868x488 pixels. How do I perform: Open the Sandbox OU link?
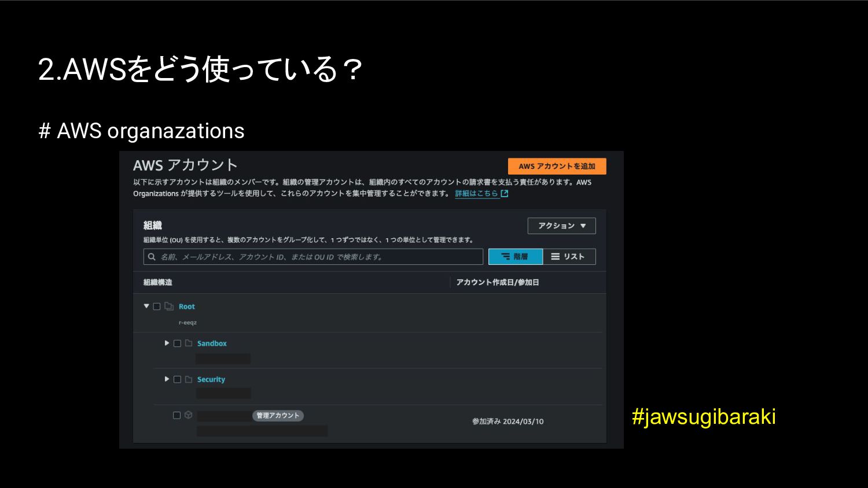[x=212, y=343]
